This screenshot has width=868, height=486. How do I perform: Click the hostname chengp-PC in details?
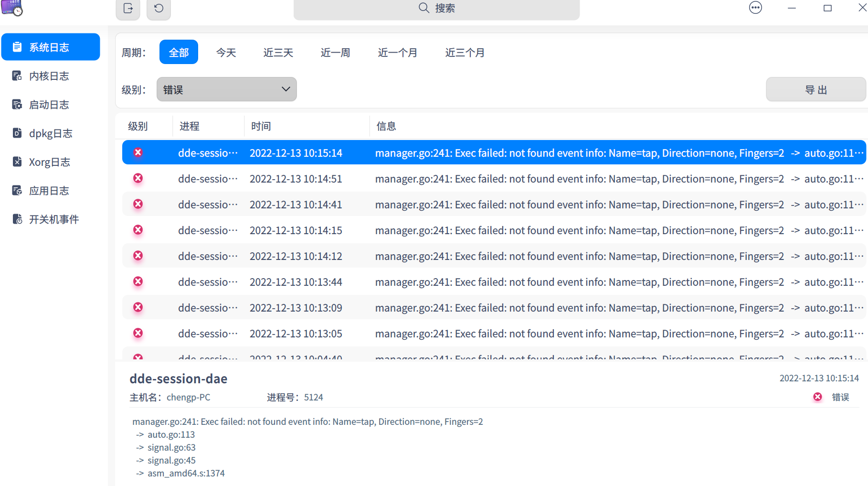coord(189,398)
